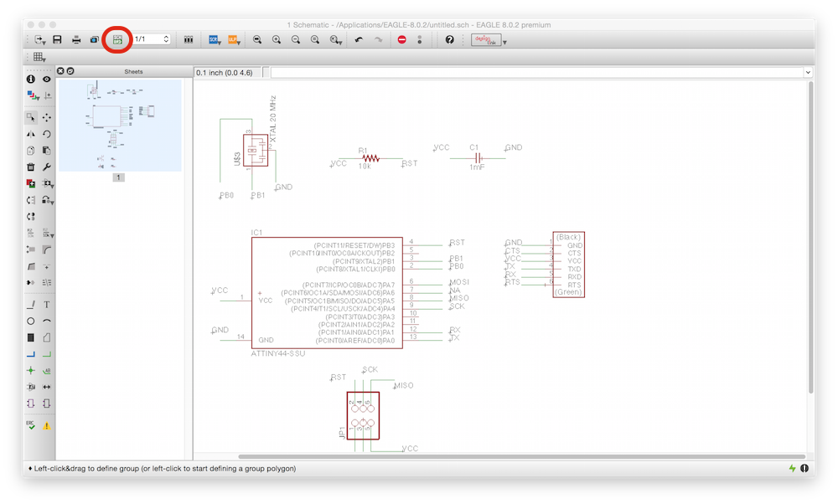Screen dimensions: 838x504
Task: Select the Move tool
Action: click(47, 117)
